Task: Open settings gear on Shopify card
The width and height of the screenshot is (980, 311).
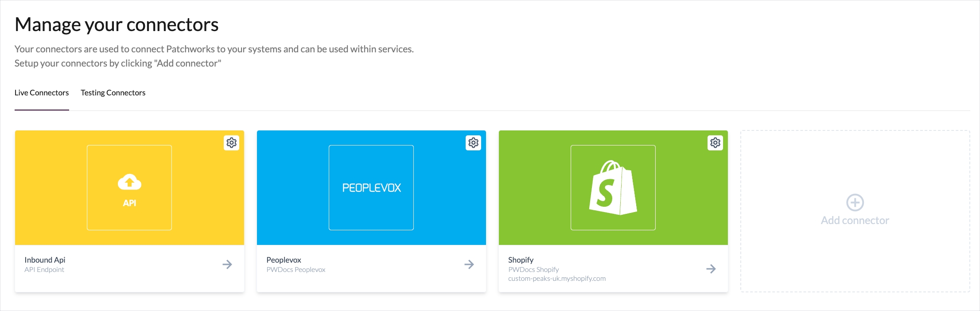Action: 715,143
